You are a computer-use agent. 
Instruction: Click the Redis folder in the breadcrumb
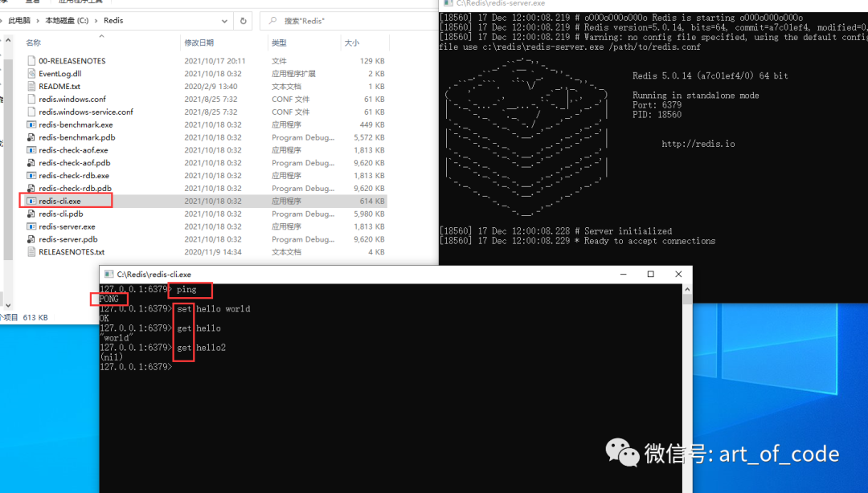pyautogui.click(x=113, y=20)
